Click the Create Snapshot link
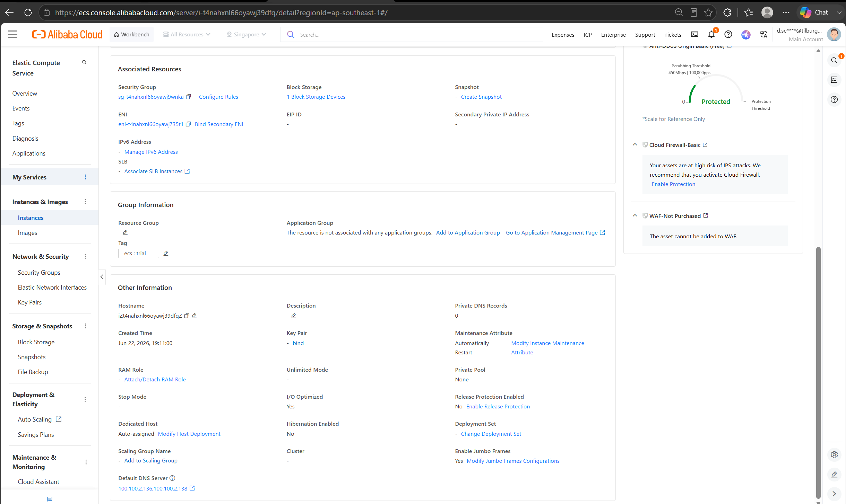 (x=481, y=97)
